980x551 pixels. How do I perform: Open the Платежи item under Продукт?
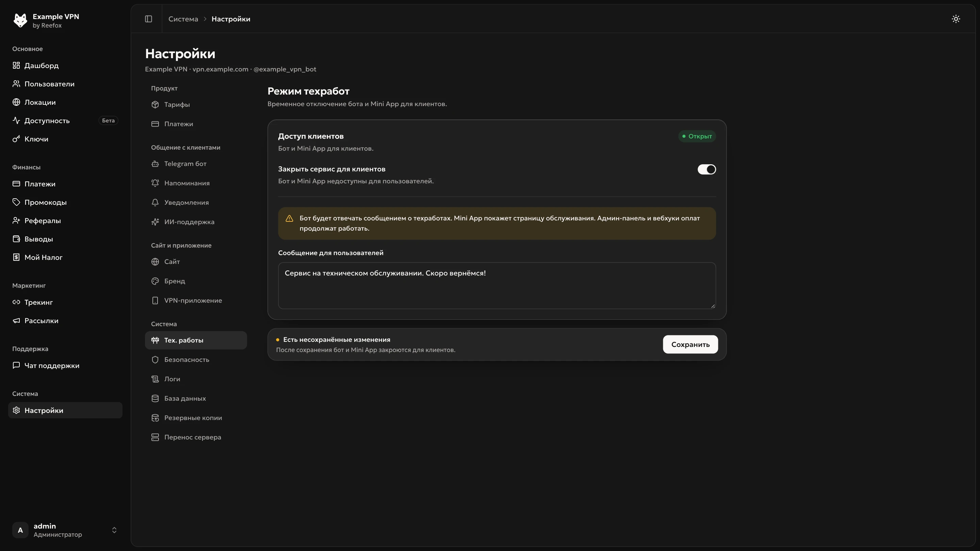(x=196, y=124)
